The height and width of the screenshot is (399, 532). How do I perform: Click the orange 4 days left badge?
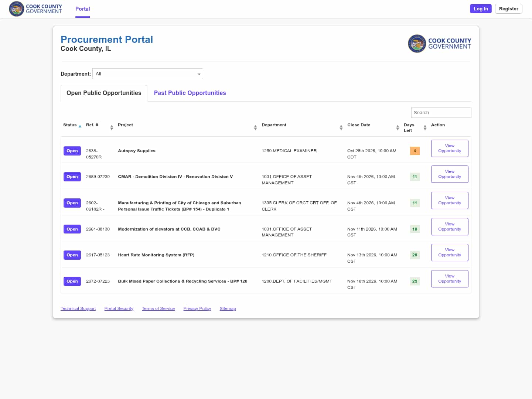click(415, 151)
